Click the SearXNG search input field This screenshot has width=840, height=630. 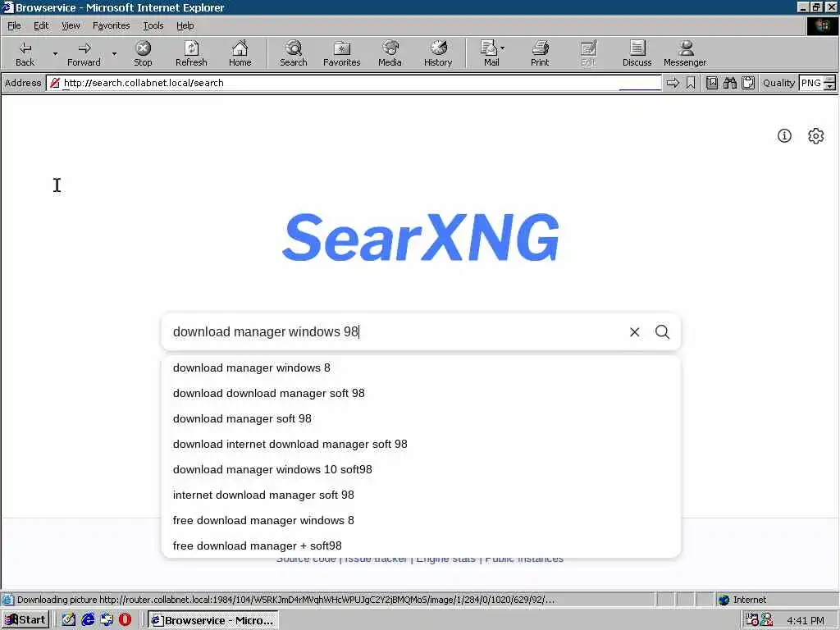pyautogui.click(x=394, y=331)
